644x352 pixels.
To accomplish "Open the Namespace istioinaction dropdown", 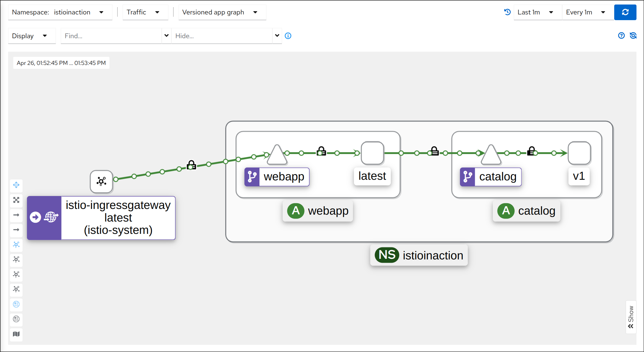I will (60, 12).
